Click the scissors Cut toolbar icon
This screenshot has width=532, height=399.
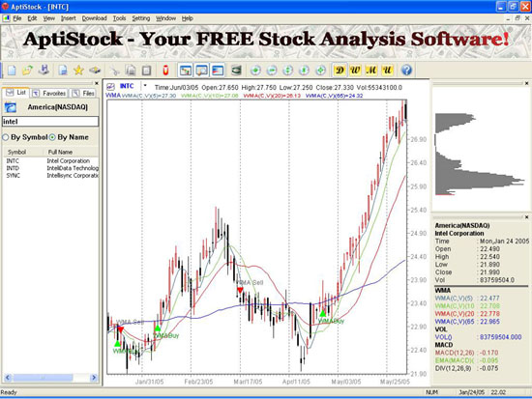[115, 71]
